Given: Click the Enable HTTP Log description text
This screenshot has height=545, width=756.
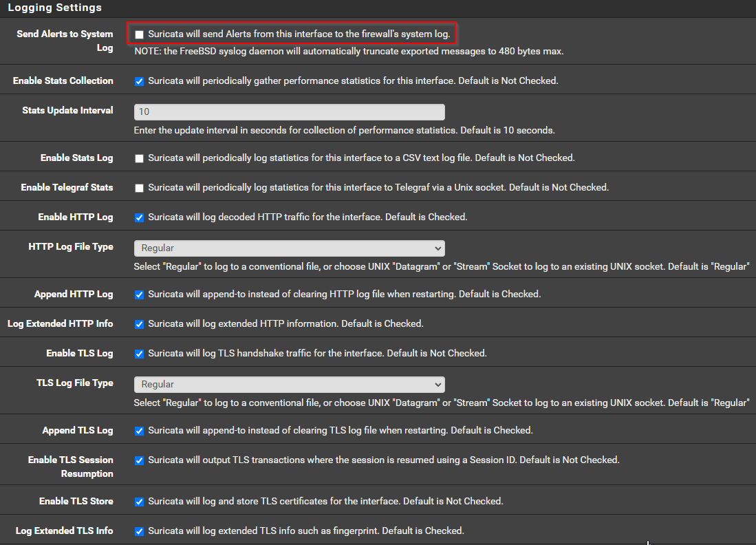Looking at the screenshot, I should click(x=307, y=217).
